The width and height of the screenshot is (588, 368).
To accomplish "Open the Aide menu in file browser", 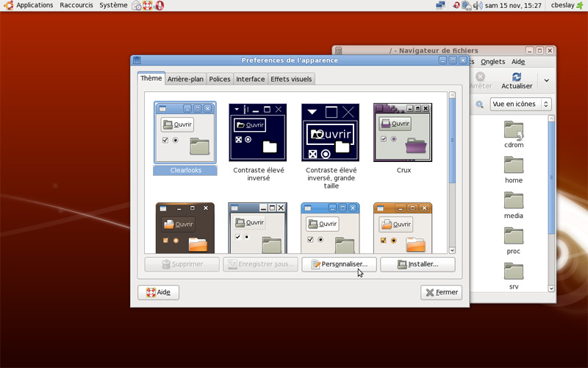I will coord(518,62).
